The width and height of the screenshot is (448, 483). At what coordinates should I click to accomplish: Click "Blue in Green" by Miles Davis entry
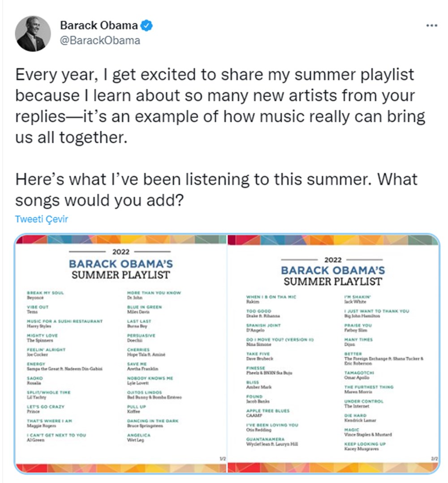click(145, 309)
